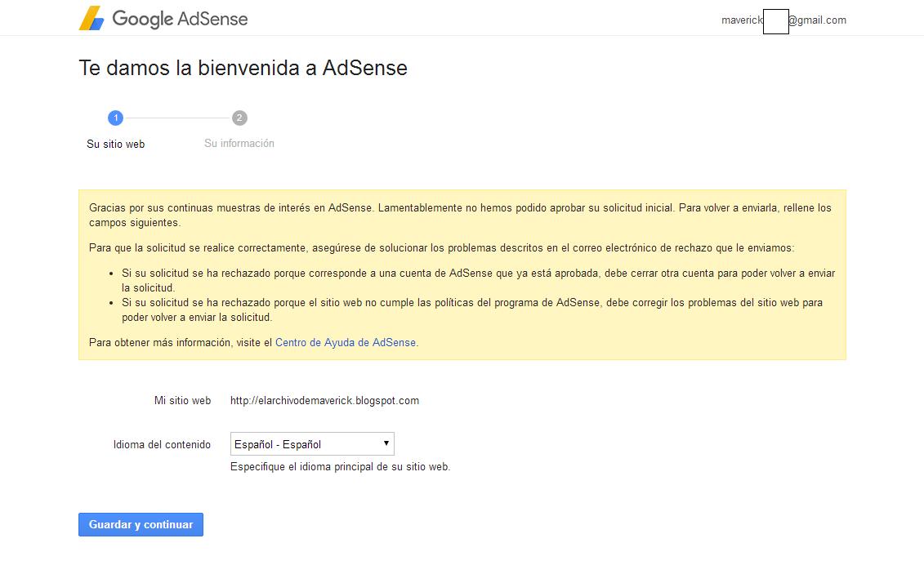Click the heading Te damos la bienvenida a AdSense
Screen dimensions: 924x583
coord(243,68)
